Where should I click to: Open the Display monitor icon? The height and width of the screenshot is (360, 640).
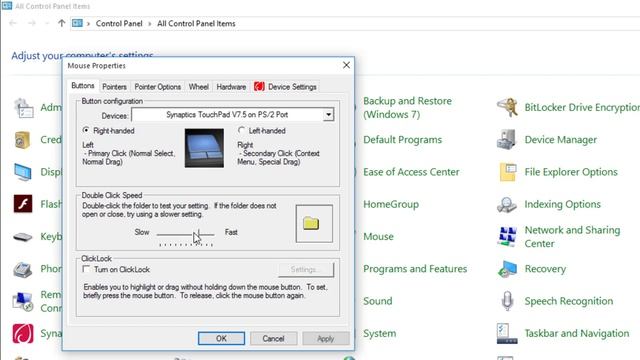tap(22, 172)
